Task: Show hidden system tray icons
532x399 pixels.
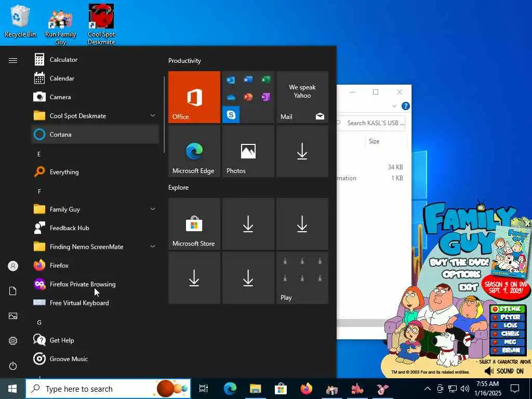Action: point(428,389)
